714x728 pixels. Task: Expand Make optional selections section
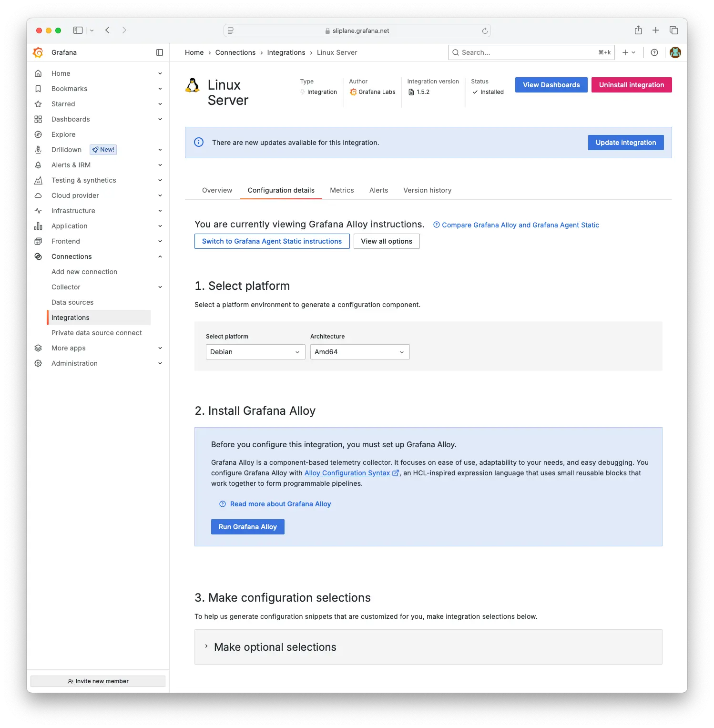pos(275,647)
